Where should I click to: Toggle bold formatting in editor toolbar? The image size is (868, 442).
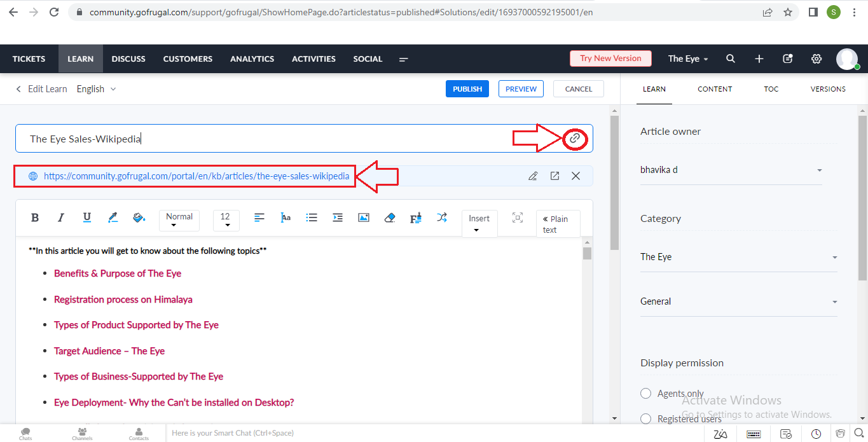tap(35, 218)
